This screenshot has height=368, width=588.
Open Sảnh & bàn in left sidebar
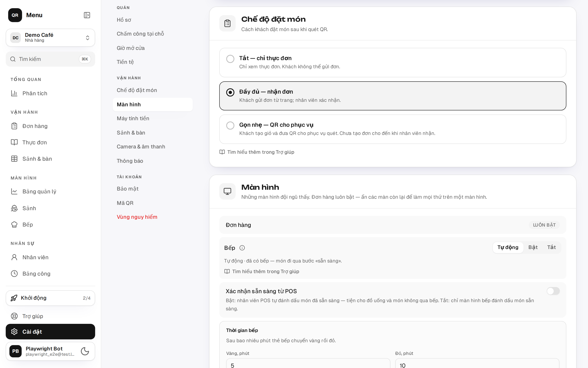tap(50, 159)
